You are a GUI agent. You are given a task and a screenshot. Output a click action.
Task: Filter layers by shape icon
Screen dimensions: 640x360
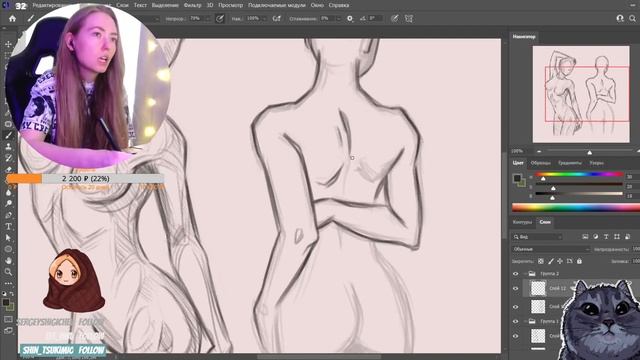click(x=617, y=237)
